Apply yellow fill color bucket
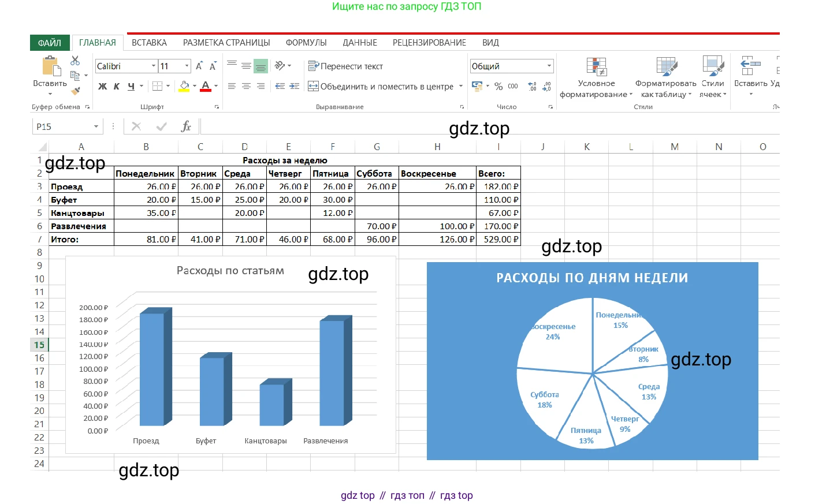The image size is (815, 504). 184,86
